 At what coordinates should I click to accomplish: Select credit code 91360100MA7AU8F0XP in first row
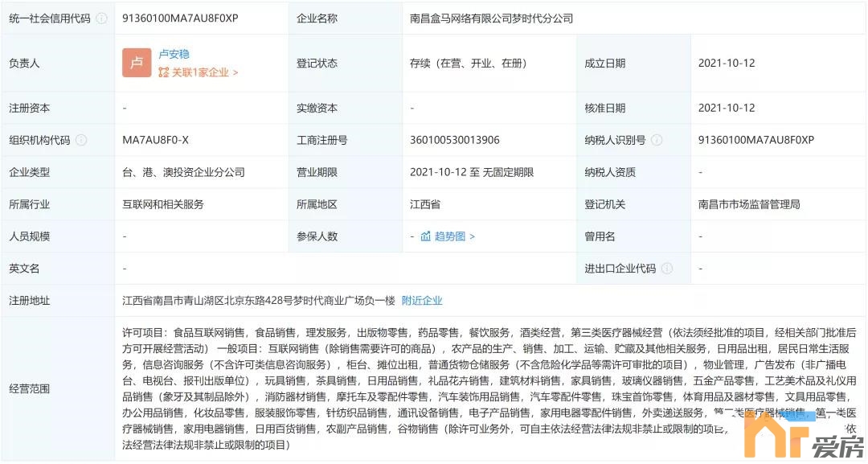pyautogui.click(x=180, y=18)
